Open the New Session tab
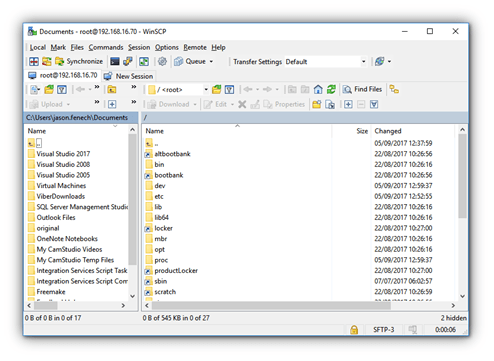The width and height of the screenshot is (494, 361). click(128, 76)
